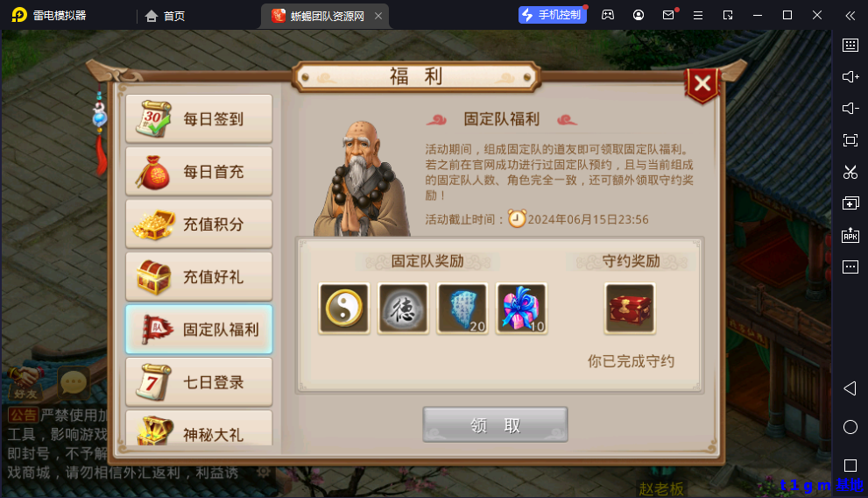The width and height of the screenshot is (868, 498).
Task: Select the 充值积分 tab
Action: click(x=199, y=224)
